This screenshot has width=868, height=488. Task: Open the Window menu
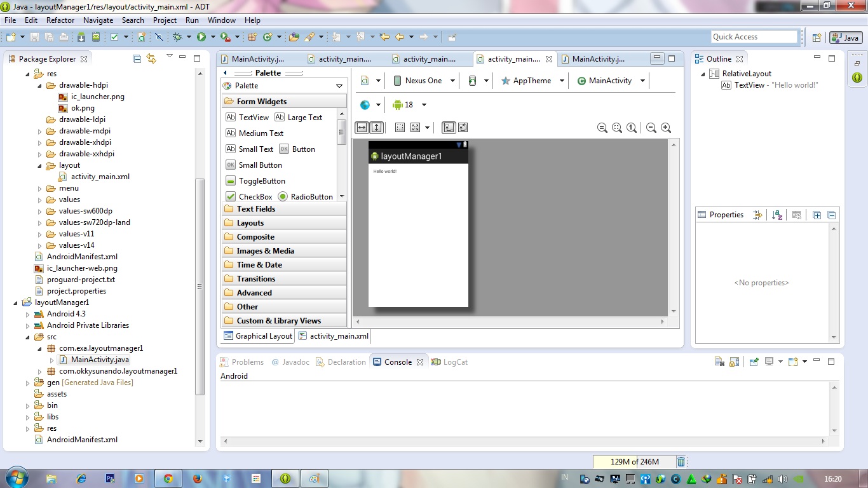pos(221,20)
